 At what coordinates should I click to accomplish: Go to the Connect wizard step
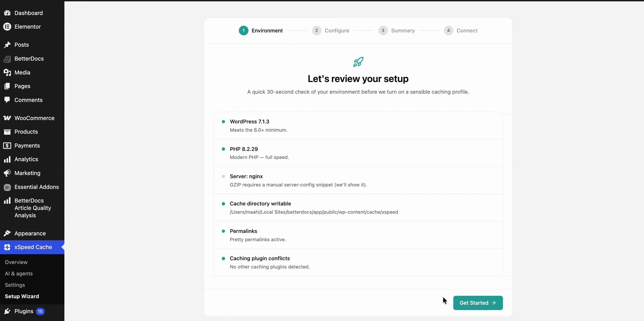[461, 30]
